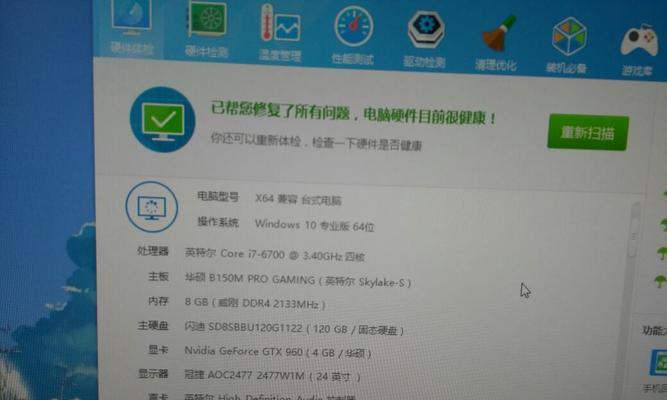Screen dimensions: 667x400
Task: Click the 显卡 label
Action: (158, 350)
